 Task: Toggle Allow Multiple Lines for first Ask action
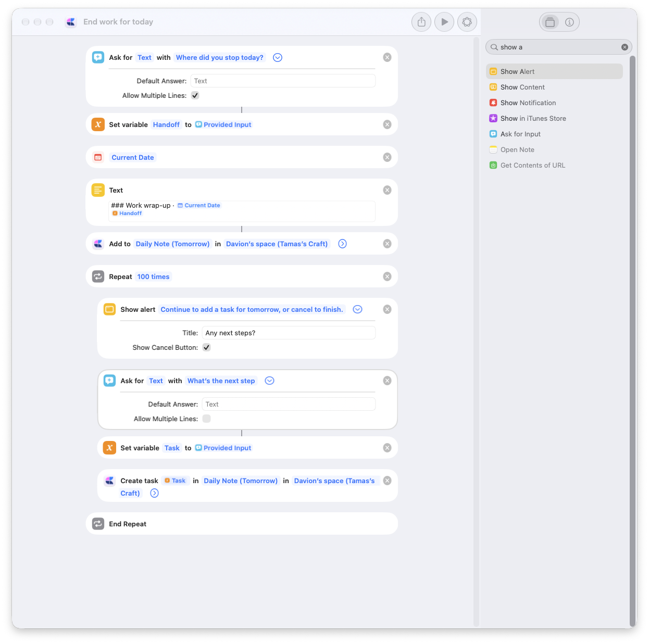(x=195, y=95)
